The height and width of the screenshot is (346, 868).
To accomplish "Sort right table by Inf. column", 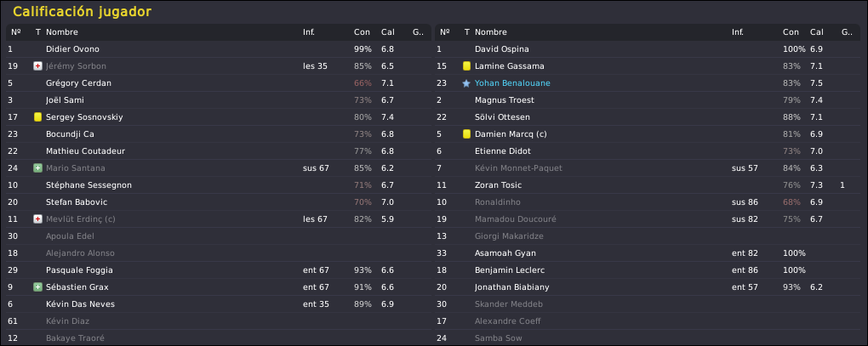I will point(737,32).
